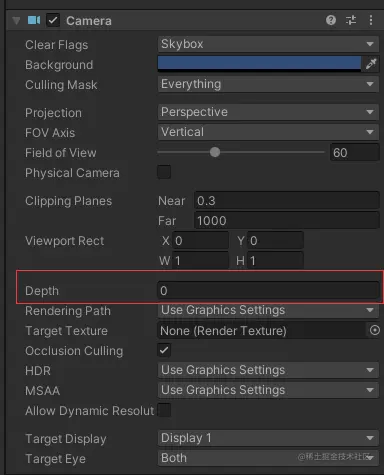Enable the Physical Camera checkbox
This screenshot has width=384, height=475.
click(x=164, y=172)
